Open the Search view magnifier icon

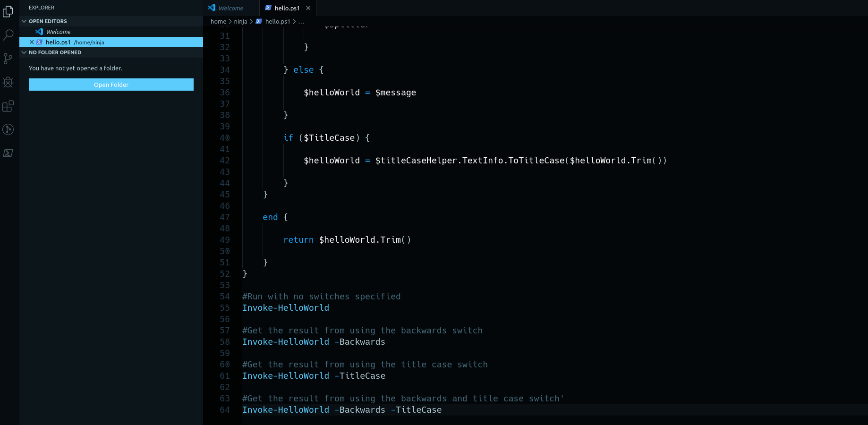point(8,35)
